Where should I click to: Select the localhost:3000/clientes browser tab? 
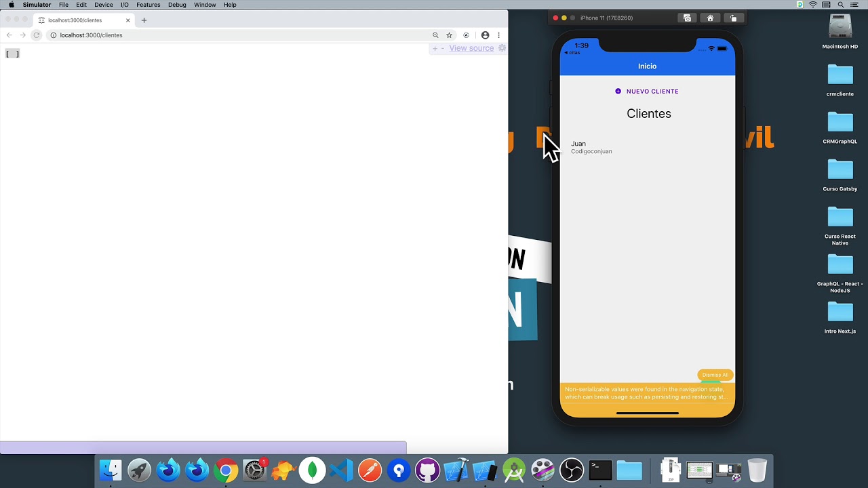point(83,20)
